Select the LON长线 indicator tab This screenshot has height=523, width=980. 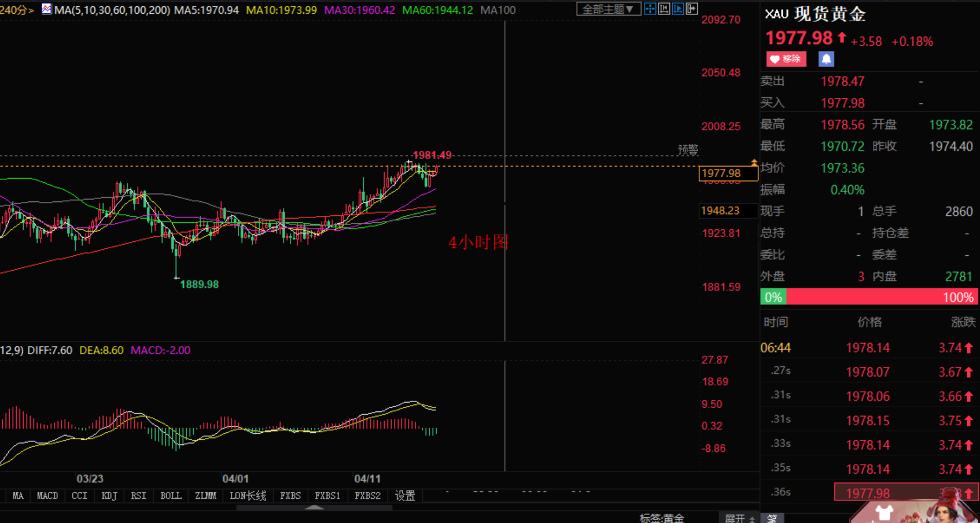(x=248, y=496)
